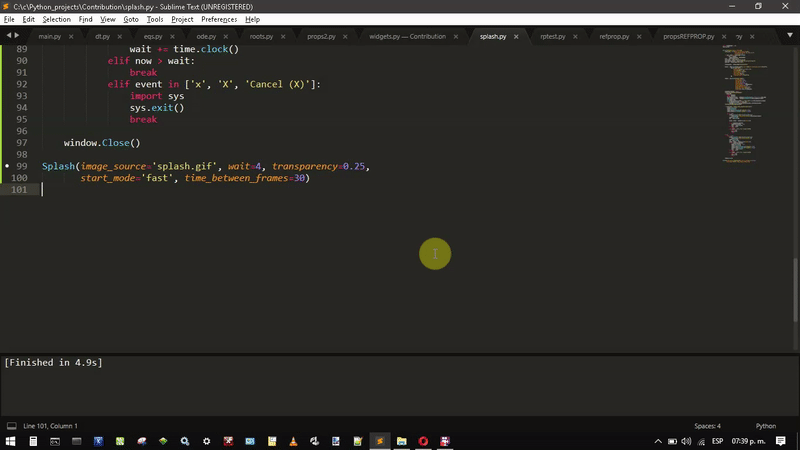
Task: Close the rptest.py tab
Action: [575, 37]
